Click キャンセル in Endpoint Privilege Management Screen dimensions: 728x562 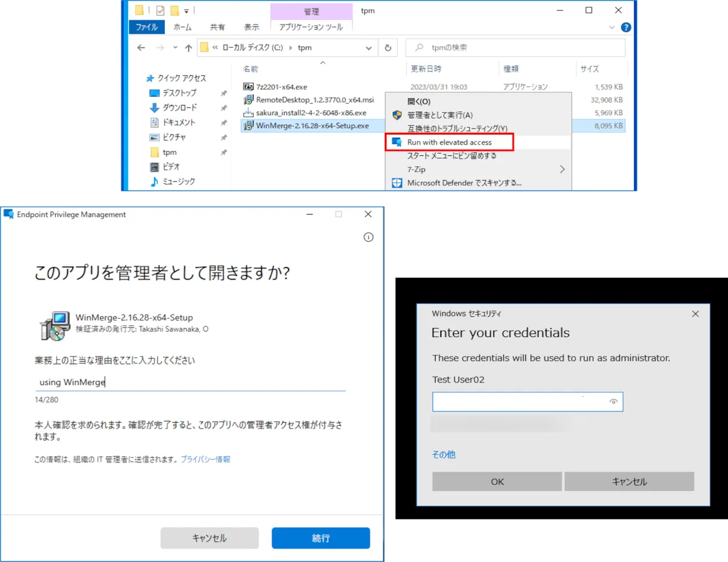point(209,538)
